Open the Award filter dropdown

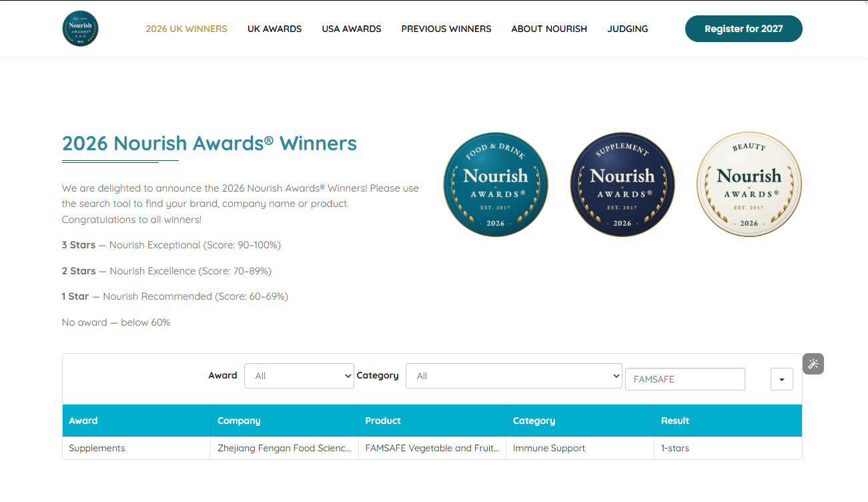coord(299,376)
